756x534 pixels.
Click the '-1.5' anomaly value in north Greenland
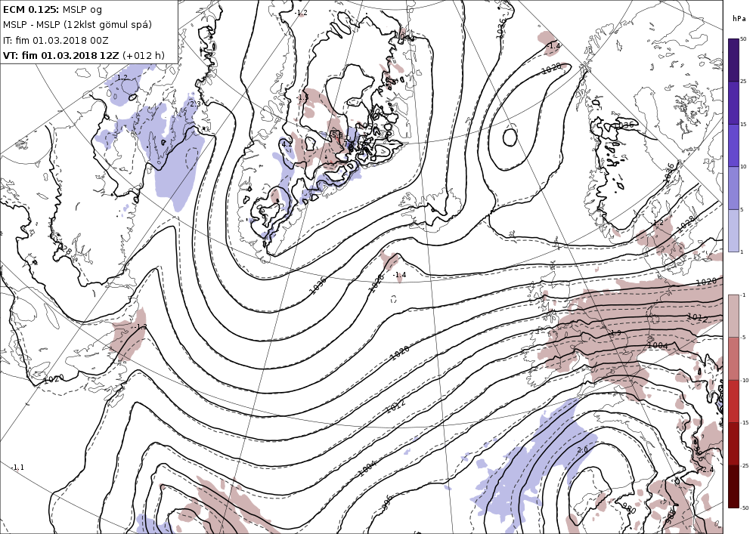click(x=302, y=97)
